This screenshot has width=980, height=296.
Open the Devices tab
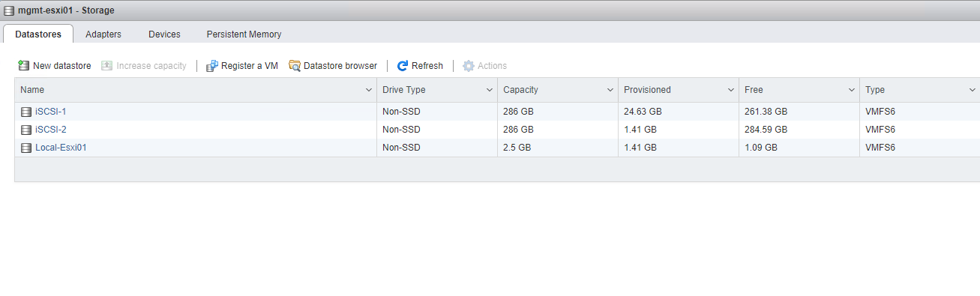(x=164, y=34)
